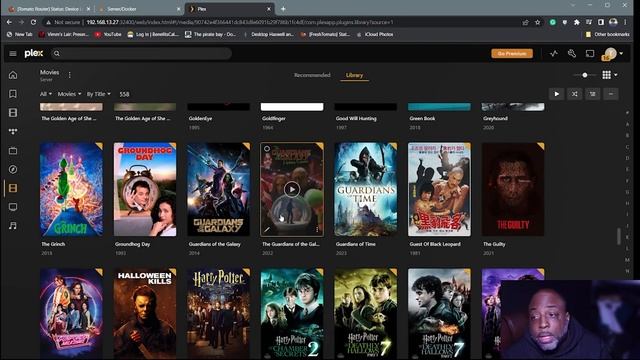This screenshot has height=360, width=640.
Task: Play The Guardians of the Galaxy Holiday Special
Action: 291,189
